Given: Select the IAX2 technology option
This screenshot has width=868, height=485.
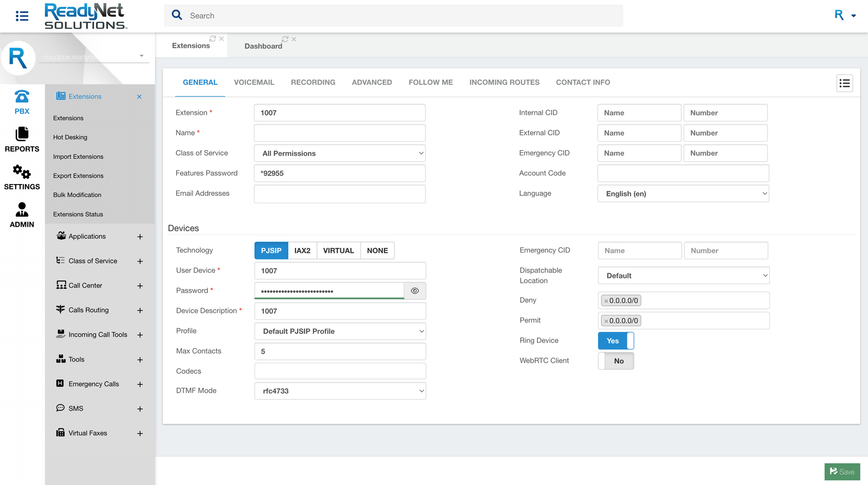Looking at the screenshot, I should (x=302, y=250).
